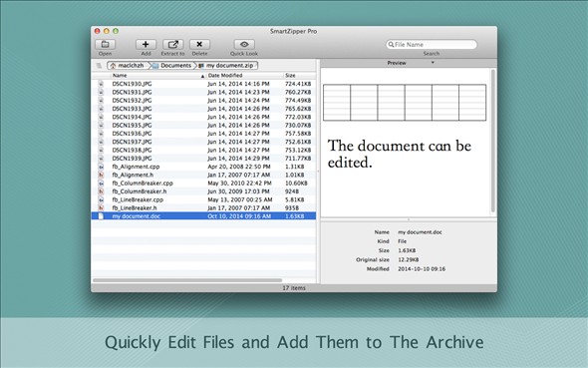Click the horizontal scrollbar under the file list
The image size is (588, 368).
pyautogui.click(x=187, y=280)
